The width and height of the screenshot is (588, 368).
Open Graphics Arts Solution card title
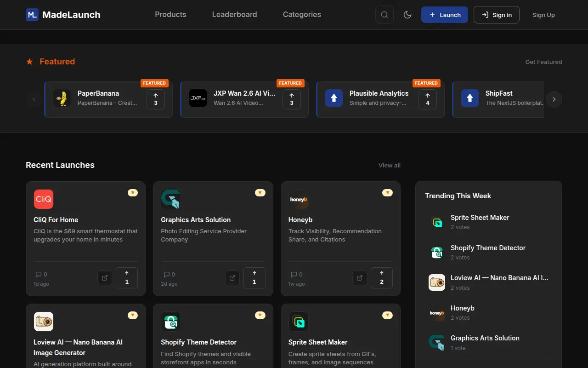pyautogui.click(x=196, y=220)
